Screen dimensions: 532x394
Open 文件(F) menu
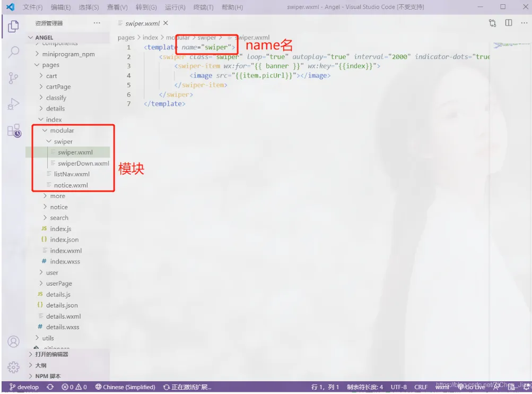pyautogui.click(x=32, y=7)
